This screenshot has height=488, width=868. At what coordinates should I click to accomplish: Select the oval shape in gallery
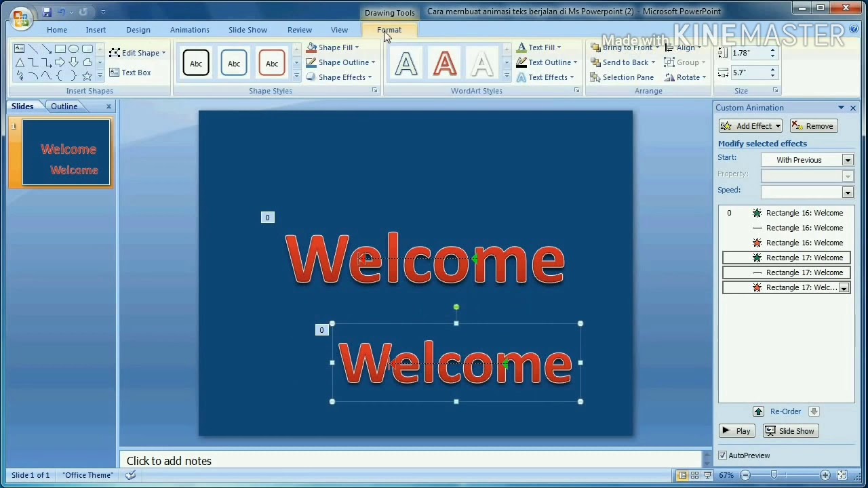click(73, 49)
